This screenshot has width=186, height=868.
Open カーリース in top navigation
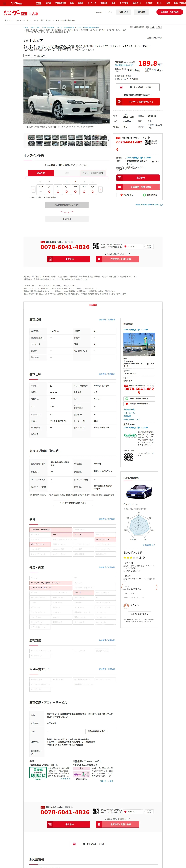[x=92, y=3]
